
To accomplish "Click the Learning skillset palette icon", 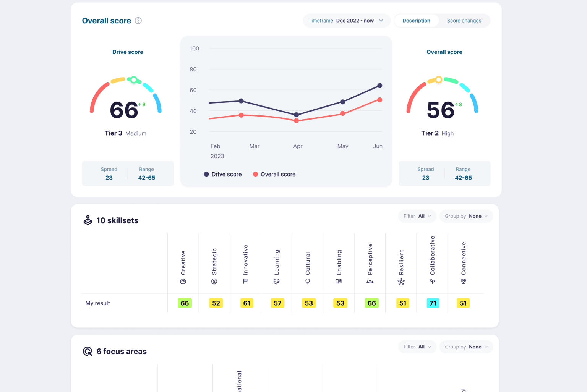I will (x=277, y=282).
